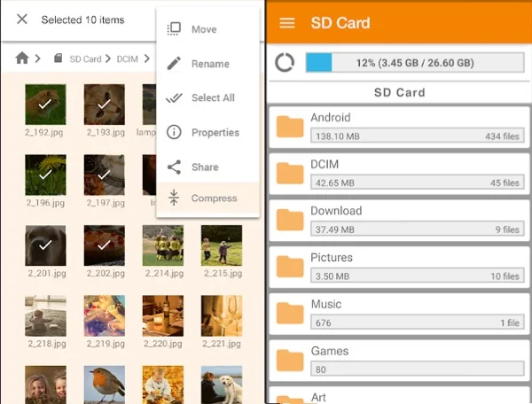This screenshot has height=404, width=532.
Task: Click '45 files' count in DCIM row
Action: pyautogui.click(x=505, y=183)
